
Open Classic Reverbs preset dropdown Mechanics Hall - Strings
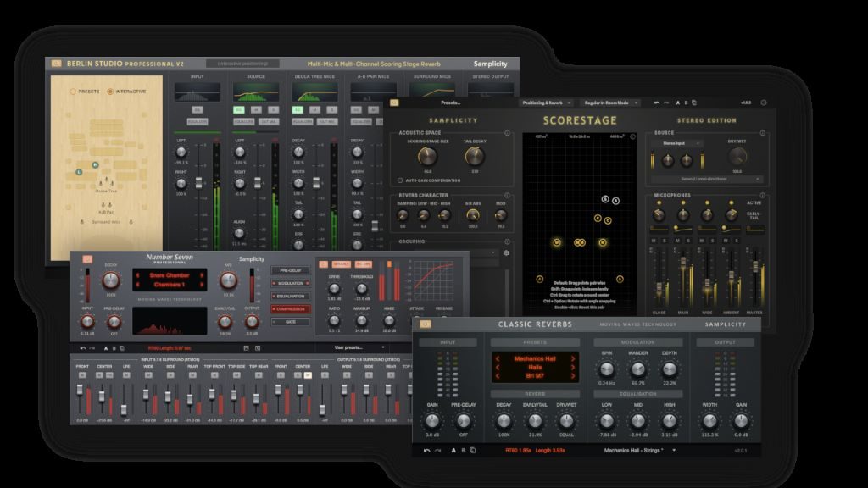coord(639,451)
